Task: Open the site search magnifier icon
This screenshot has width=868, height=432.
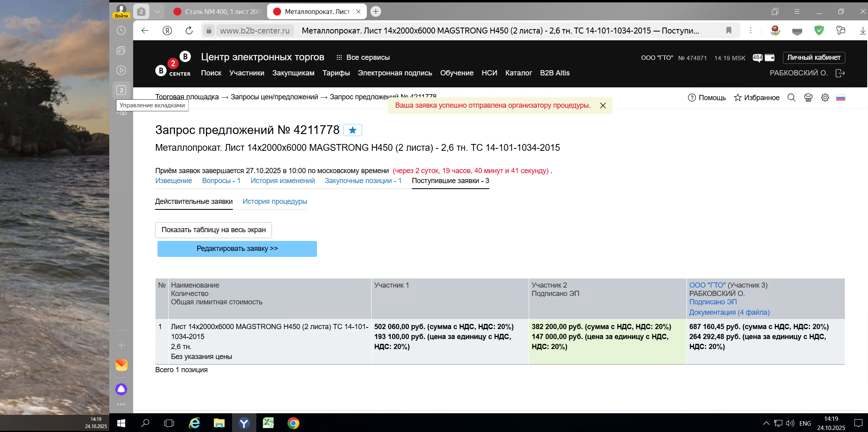Action: coord(791,98)
